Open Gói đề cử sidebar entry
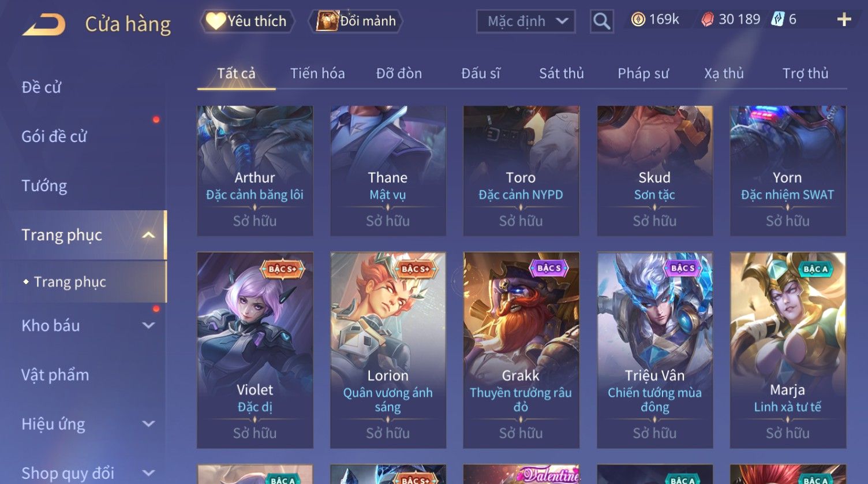This screenshot has width=868, height=484. [x=54, y=136]
